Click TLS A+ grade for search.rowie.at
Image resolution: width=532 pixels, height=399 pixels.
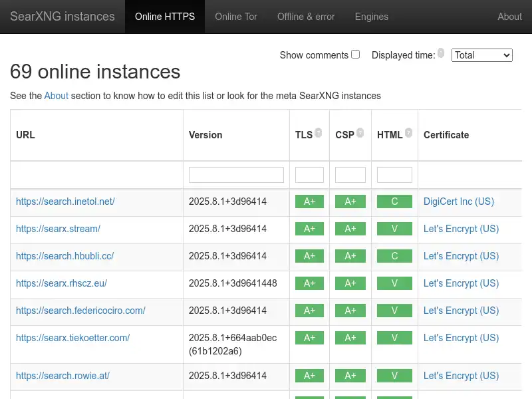(309, 376)
